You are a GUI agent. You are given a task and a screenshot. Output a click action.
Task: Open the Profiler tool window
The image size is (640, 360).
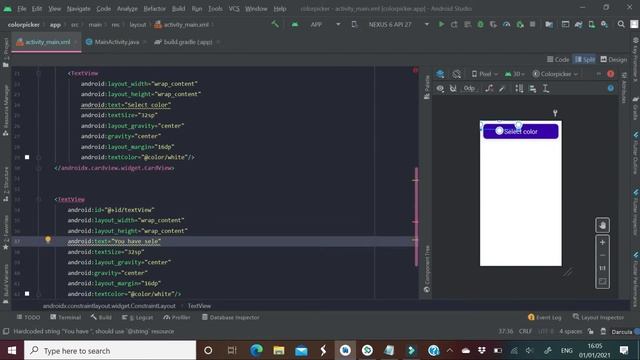(x=177, y=317)
